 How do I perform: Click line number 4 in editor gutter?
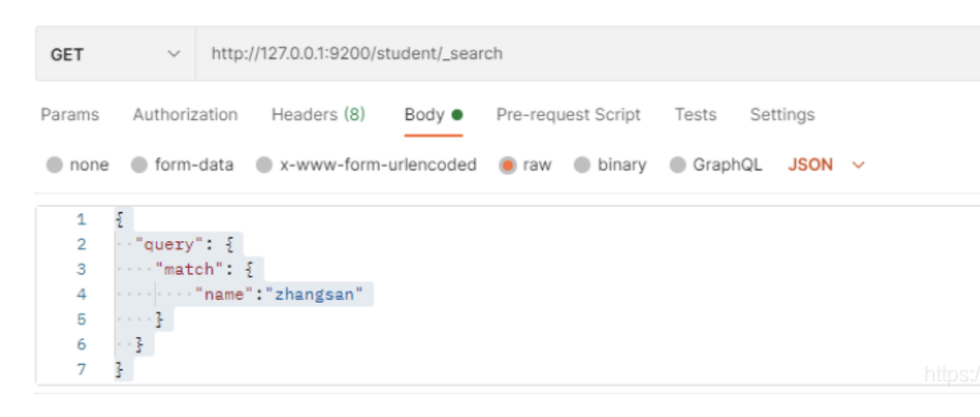[82, 294]
